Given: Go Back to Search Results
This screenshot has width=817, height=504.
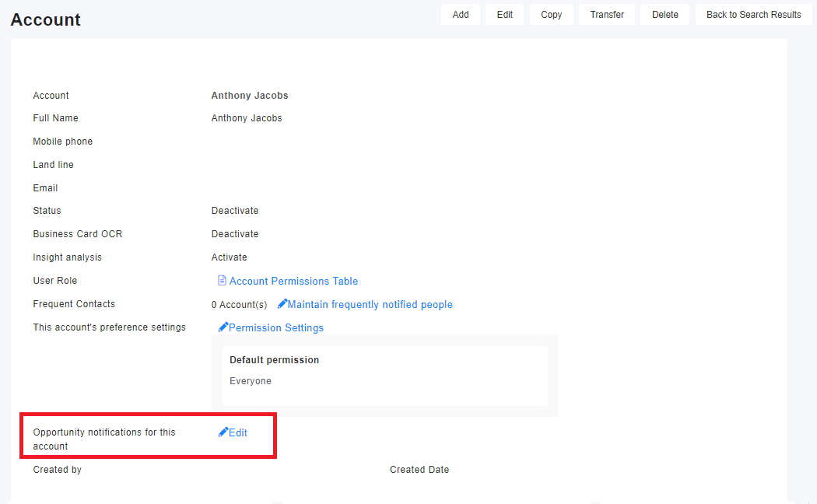Looking at the screenshot, I should [x=753, y=15].
